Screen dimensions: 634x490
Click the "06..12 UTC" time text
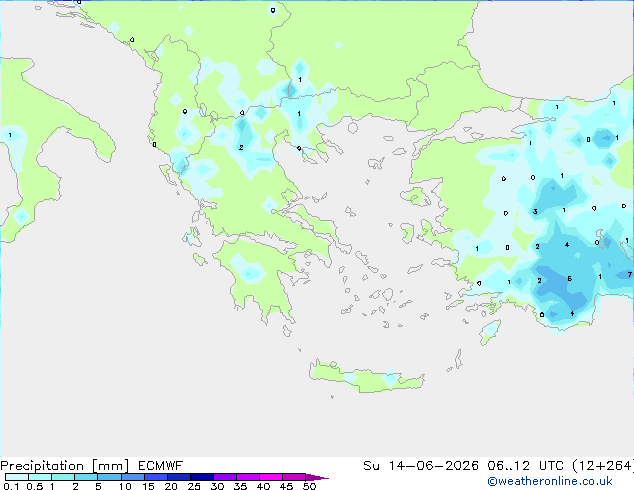pyautogui.click(x=525, y=466)
